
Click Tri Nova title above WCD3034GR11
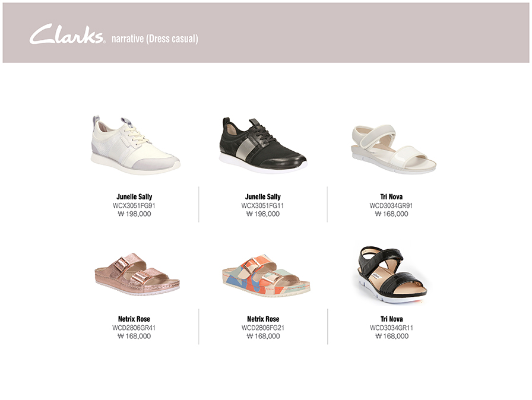(391, 319)
